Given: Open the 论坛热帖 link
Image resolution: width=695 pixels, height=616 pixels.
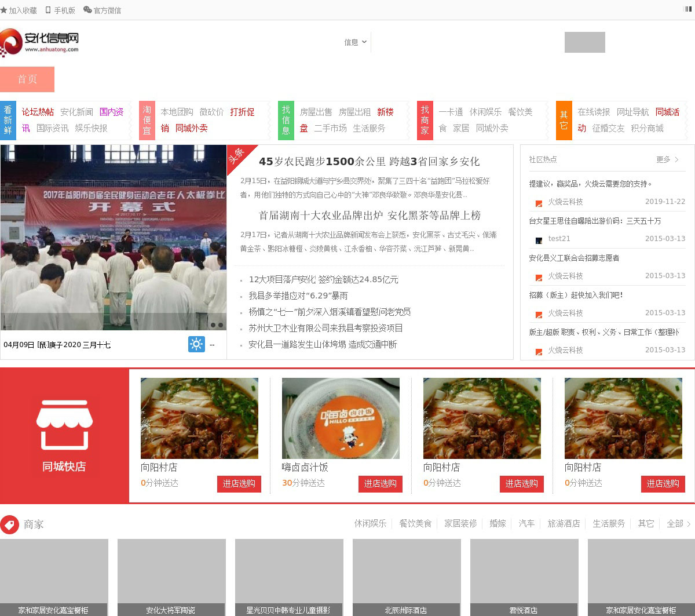Looking at the screenshot, I should click(x=38, y=112).
